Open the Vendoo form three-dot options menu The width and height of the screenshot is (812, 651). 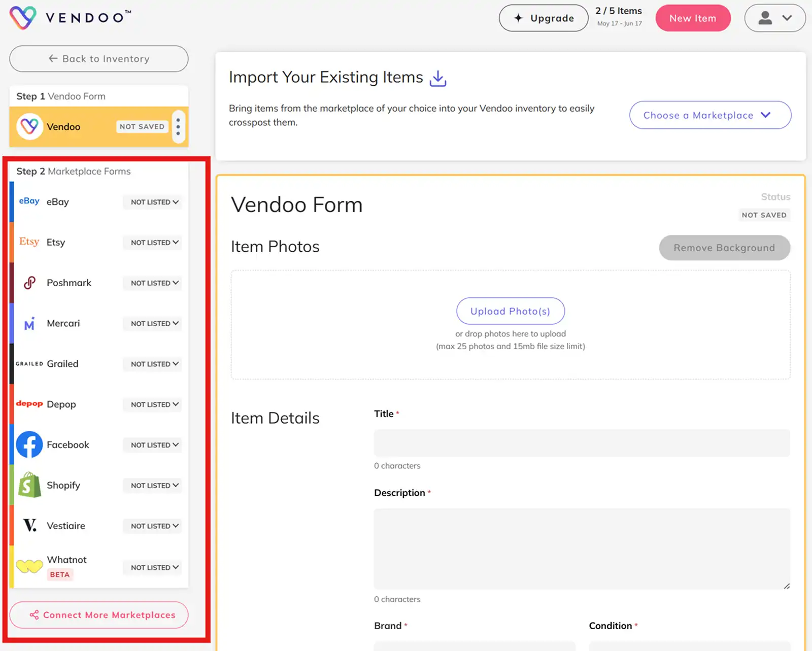point(178,126)
